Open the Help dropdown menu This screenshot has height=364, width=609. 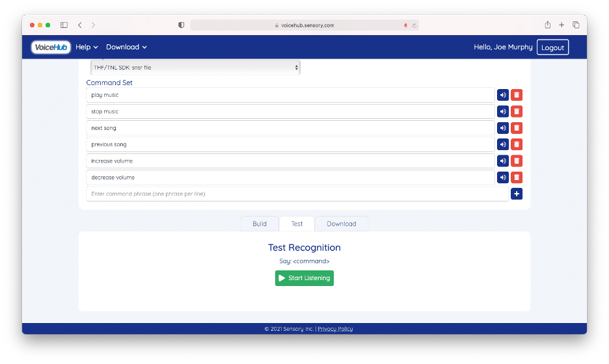(87, 47)
